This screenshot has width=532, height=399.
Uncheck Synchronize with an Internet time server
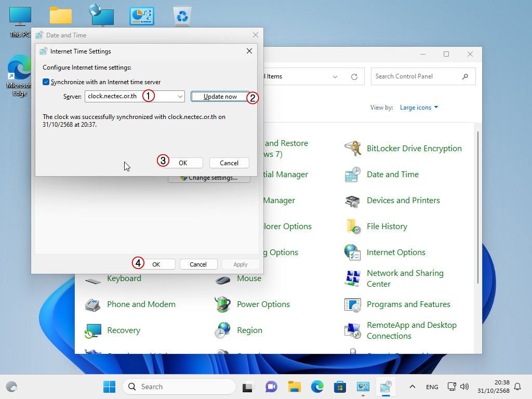pyautogui.click(x=46, y=82)
